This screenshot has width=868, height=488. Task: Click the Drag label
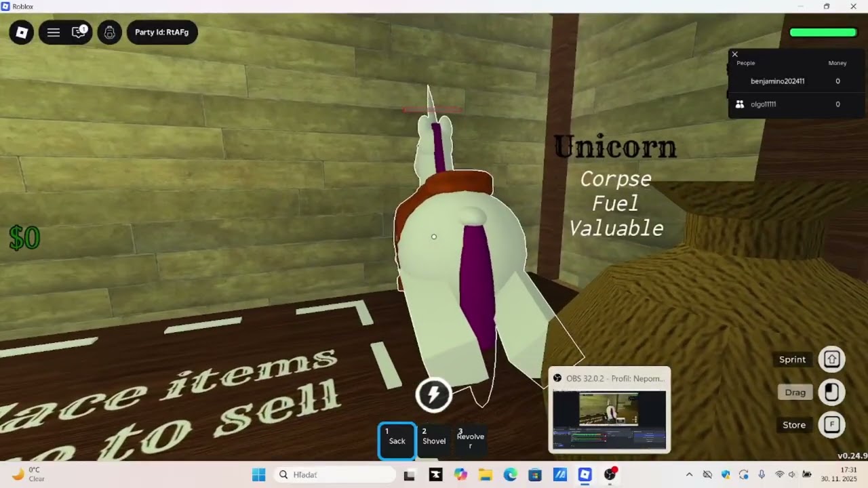[x=795, y=392]
